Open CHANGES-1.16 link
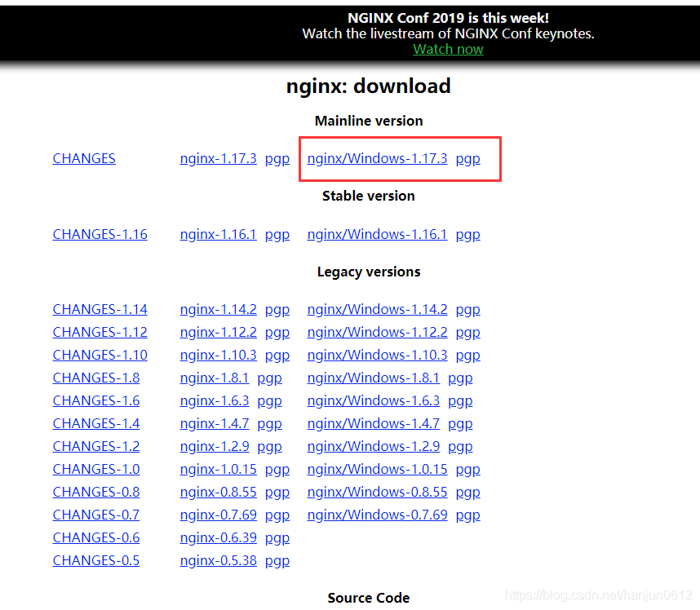 [100, 234]
